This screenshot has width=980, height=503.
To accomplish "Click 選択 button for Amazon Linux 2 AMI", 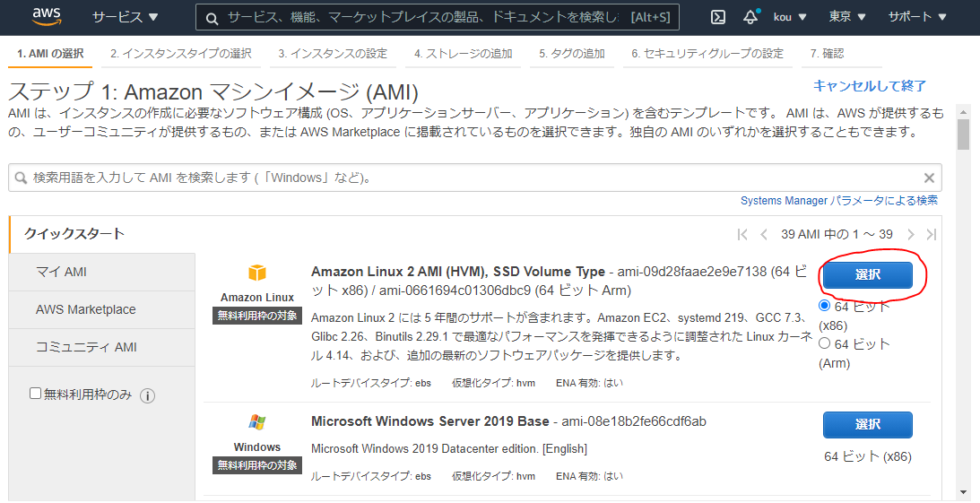I will click(x=868, y=275).
